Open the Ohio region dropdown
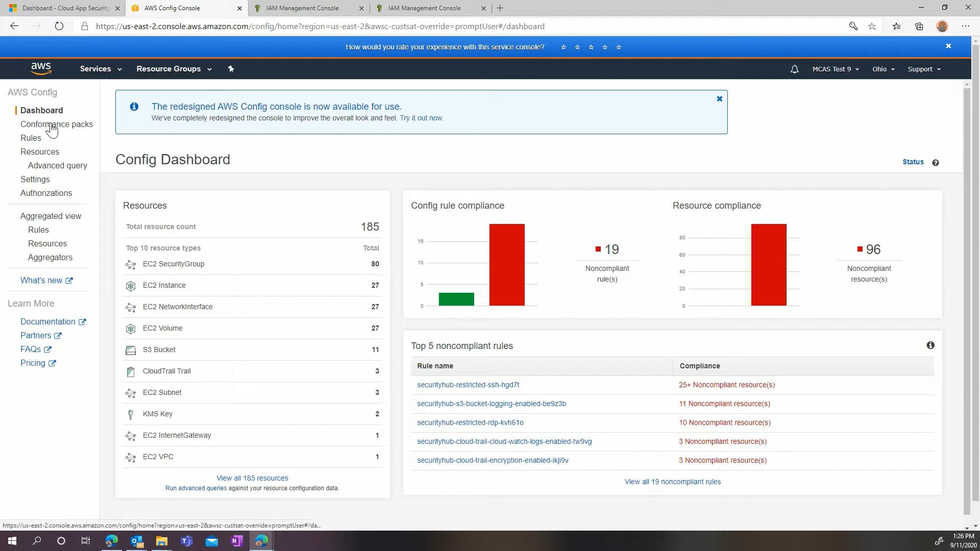980x551 pixels. tap(883, 69)
